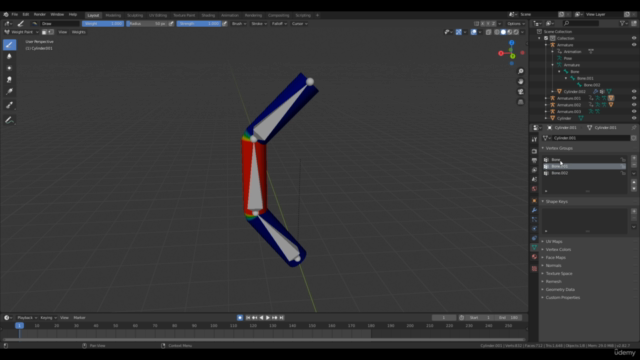
Task: Open the Cursor dropdown
Action: pos(299,24)
